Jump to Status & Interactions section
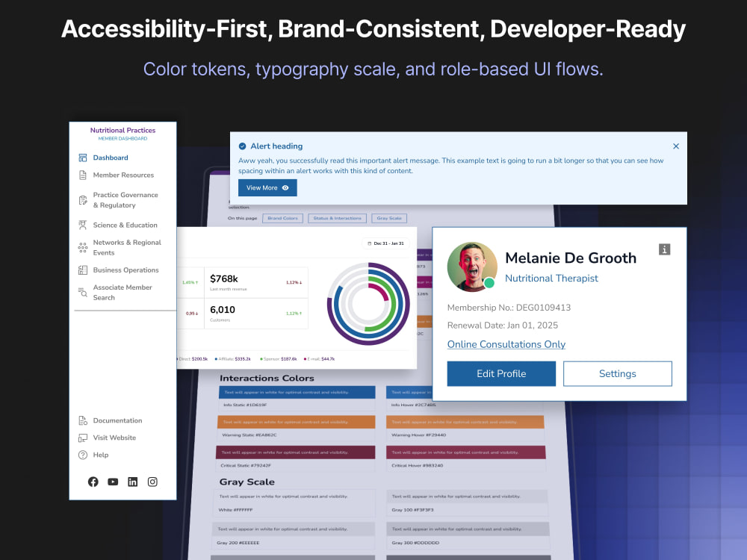Viewport: 747px width, 560px height. point(338,218)
